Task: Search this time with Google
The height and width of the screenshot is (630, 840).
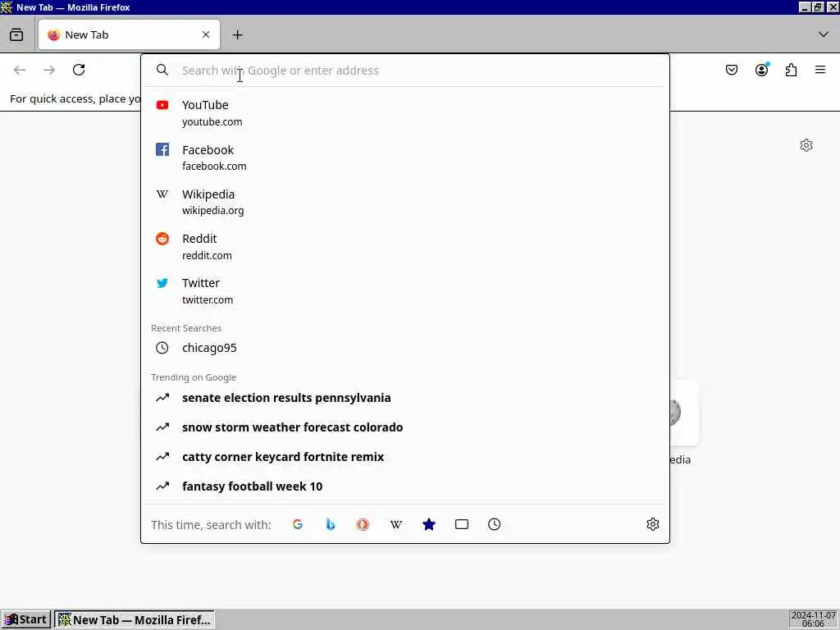Action: click(x=298, y=524)
